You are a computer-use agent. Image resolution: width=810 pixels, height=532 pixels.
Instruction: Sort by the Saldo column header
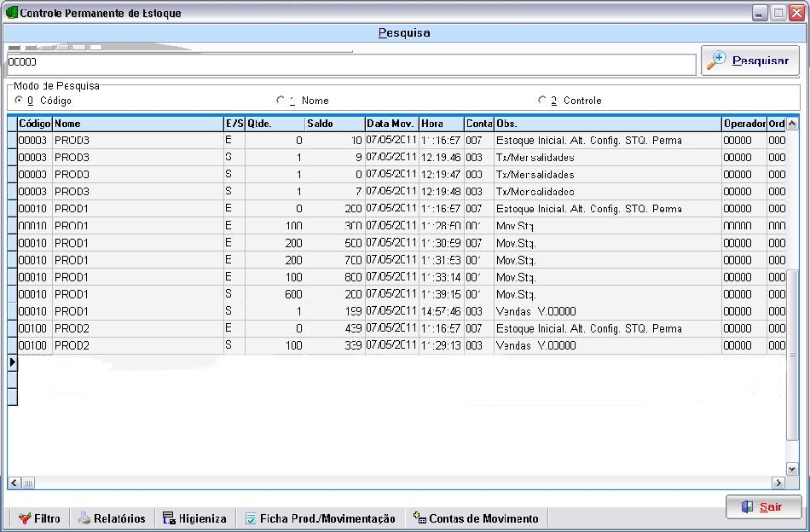[x=334, y=124]
